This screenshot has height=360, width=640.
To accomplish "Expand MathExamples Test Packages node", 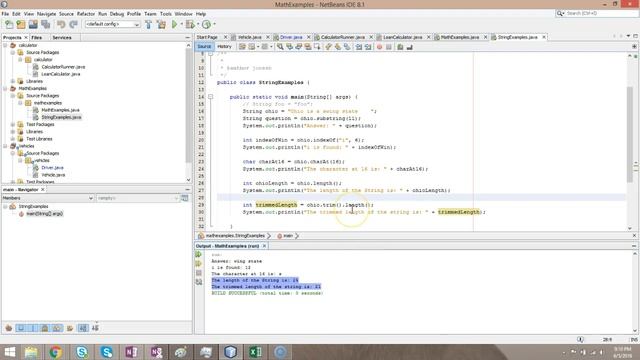I will point(13,124).
